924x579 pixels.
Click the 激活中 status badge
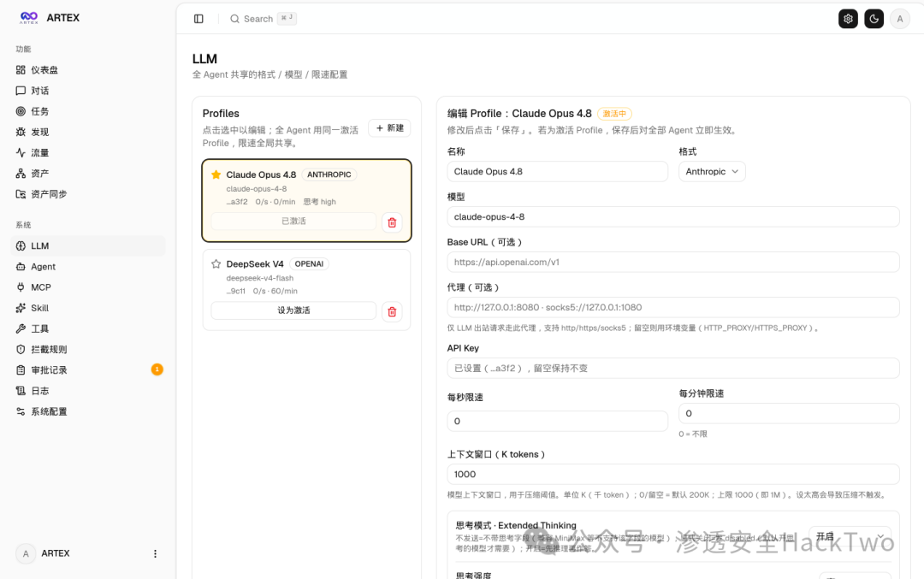(x=614, y=114)
